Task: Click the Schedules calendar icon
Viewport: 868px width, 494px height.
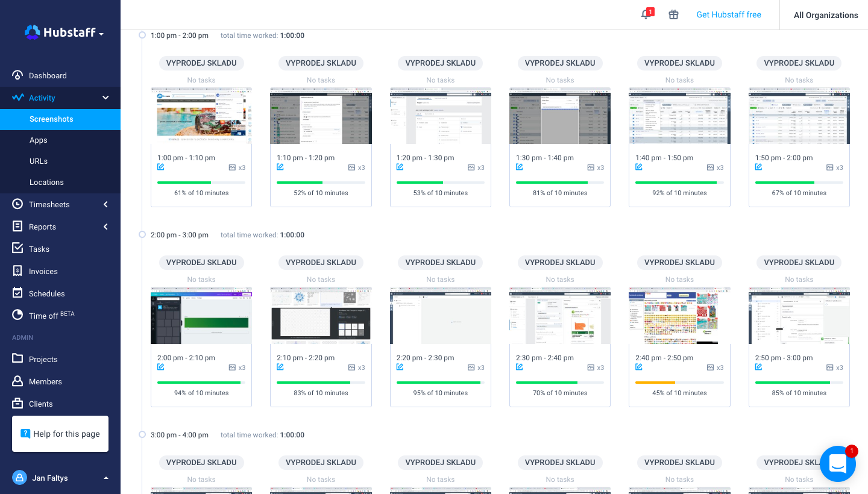Action: (x=17, y=293)
